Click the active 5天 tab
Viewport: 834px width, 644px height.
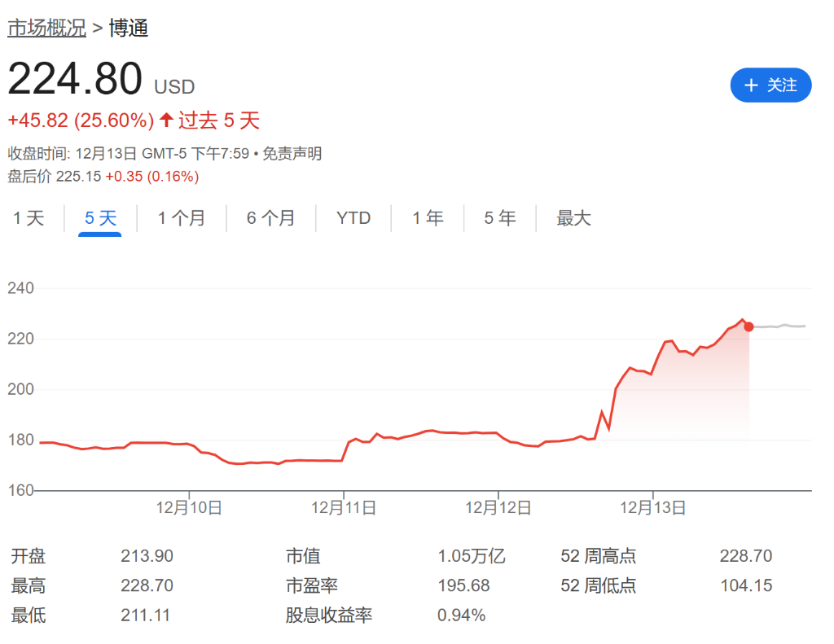(x=99, y=217)
